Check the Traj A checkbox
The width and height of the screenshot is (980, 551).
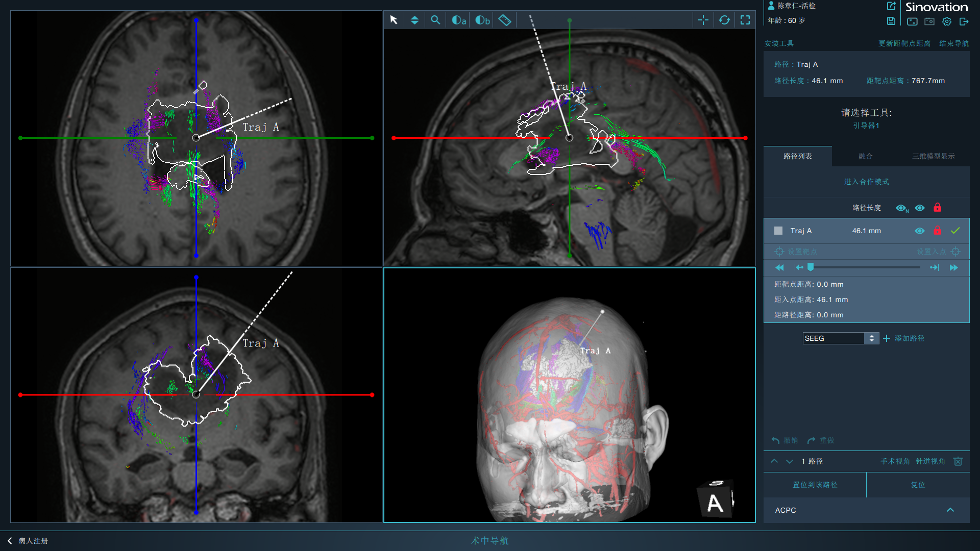pyautogui.click(x=778, y=231)
